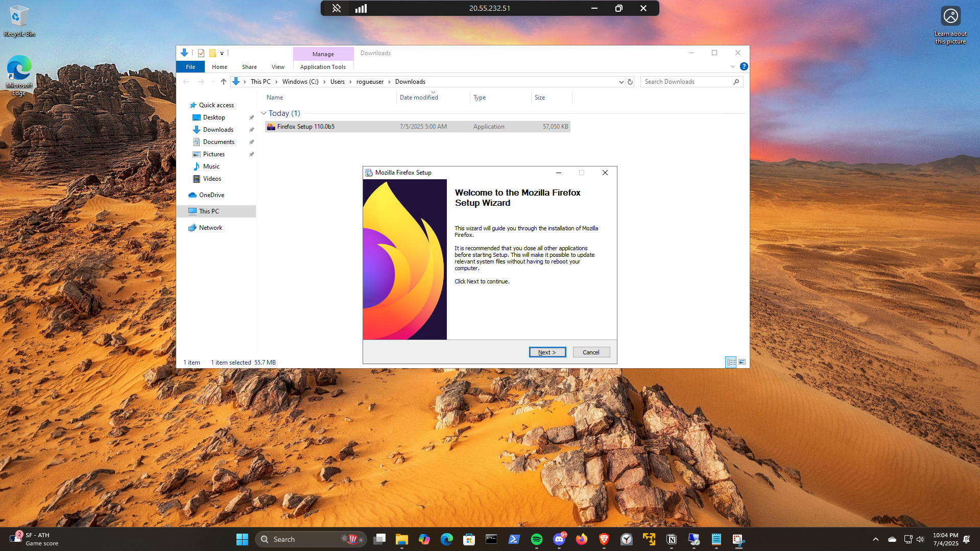
Task: Open Customize Quick Access Toolbar dropdown
Action: tap(222, 53)
